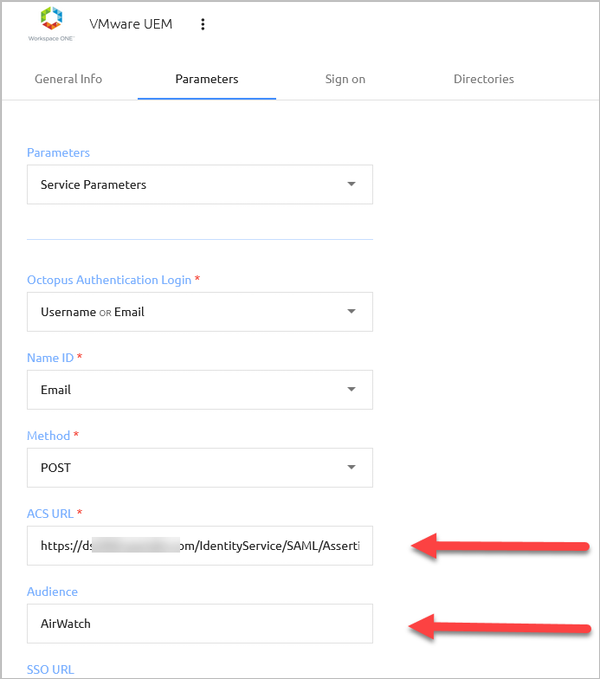This screenshot has width=600, height=679.
Task: Click inside the ACS URL field
Action: pyautogui.click(x=200, y=546)
